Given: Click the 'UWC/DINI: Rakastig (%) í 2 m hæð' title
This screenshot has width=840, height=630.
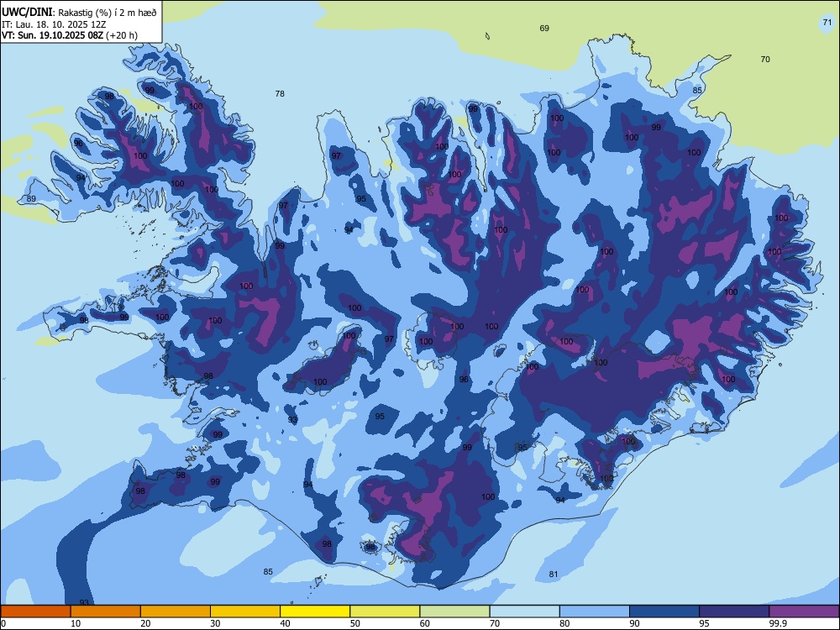Looking at the screenshot, I should (79, 13).
